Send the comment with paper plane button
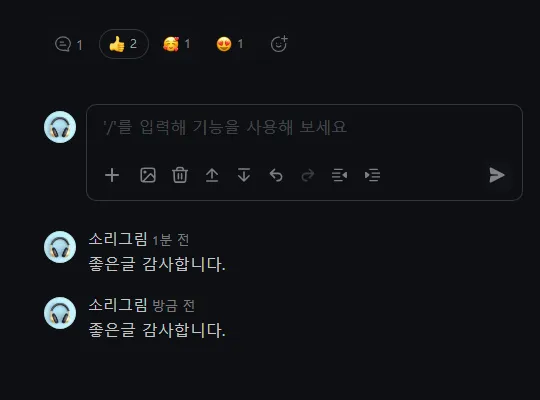 (497, 175)
